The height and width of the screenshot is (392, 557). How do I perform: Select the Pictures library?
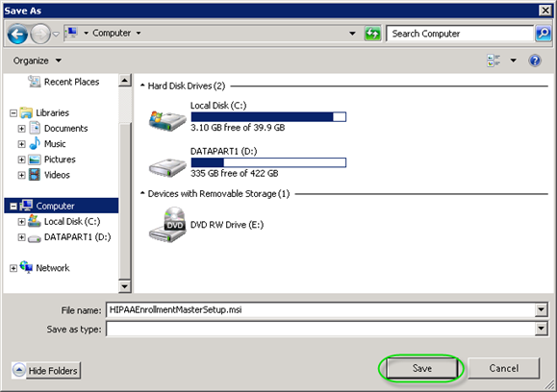pos(60,159)
